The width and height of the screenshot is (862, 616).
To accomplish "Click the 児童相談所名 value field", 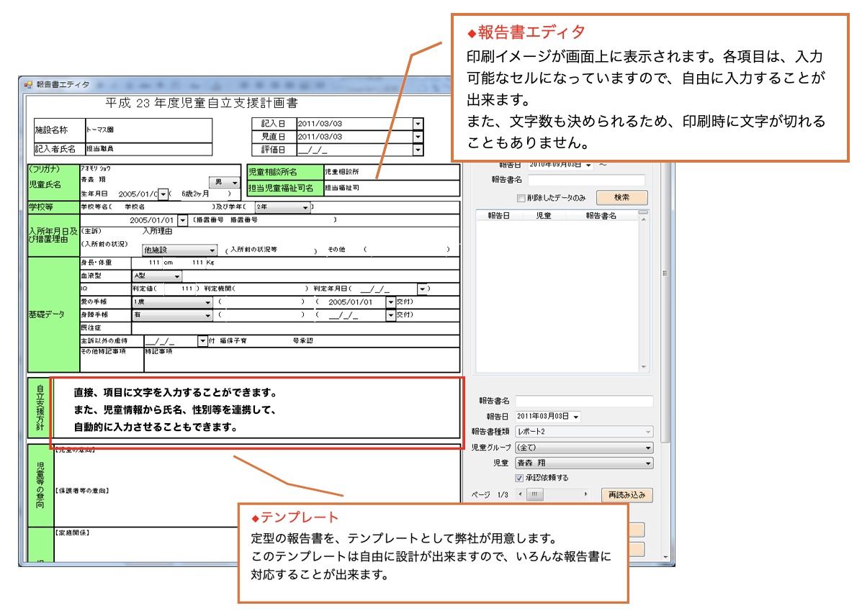I will click(x=392, y=172).
